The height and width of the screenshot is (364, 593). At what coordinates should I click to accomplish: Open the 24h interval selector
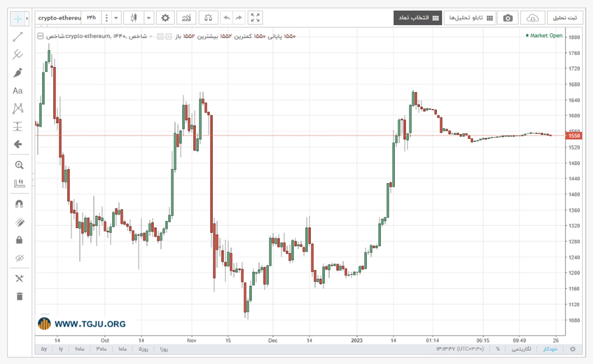tap(91, 18)
